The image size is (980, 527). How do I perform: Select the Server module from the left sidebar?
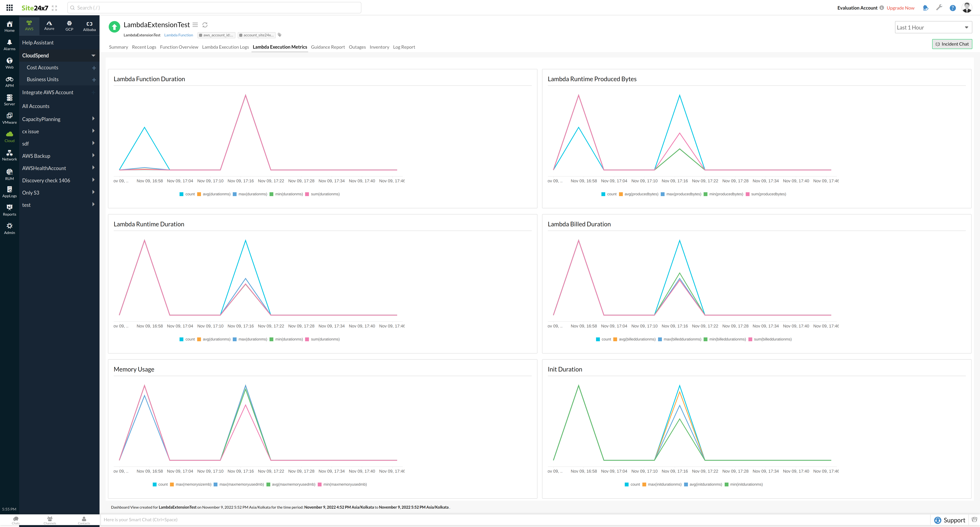9,100
